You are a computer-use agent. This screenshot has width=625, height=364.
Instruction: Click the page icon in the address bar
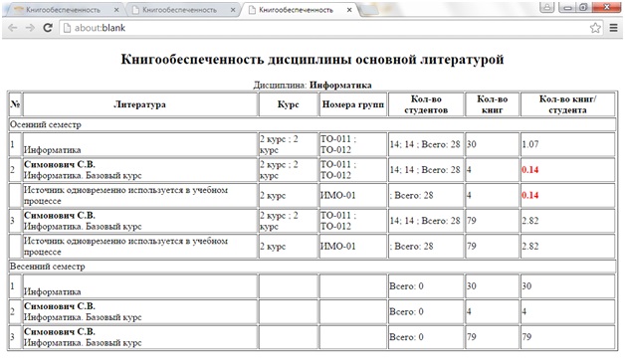click(x=67, y=28)
